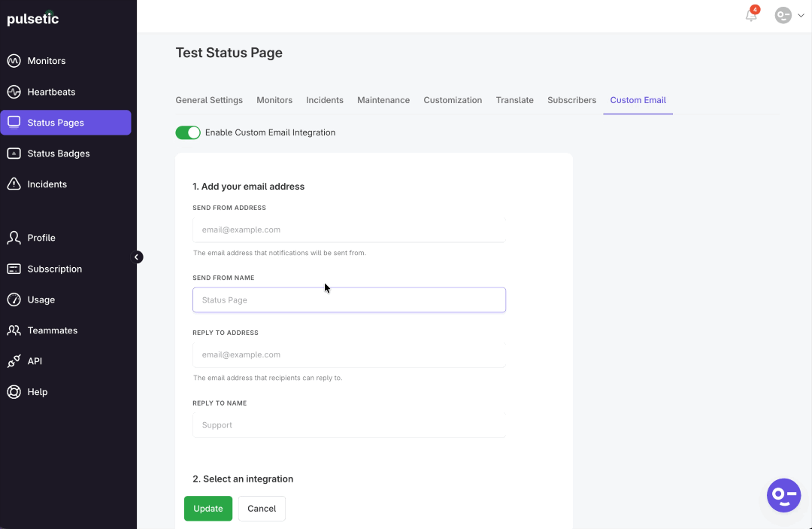Click the Incidents warning triangle icon
The height and width of the screenshot is (529, 812).
click(x=14, y=184)
